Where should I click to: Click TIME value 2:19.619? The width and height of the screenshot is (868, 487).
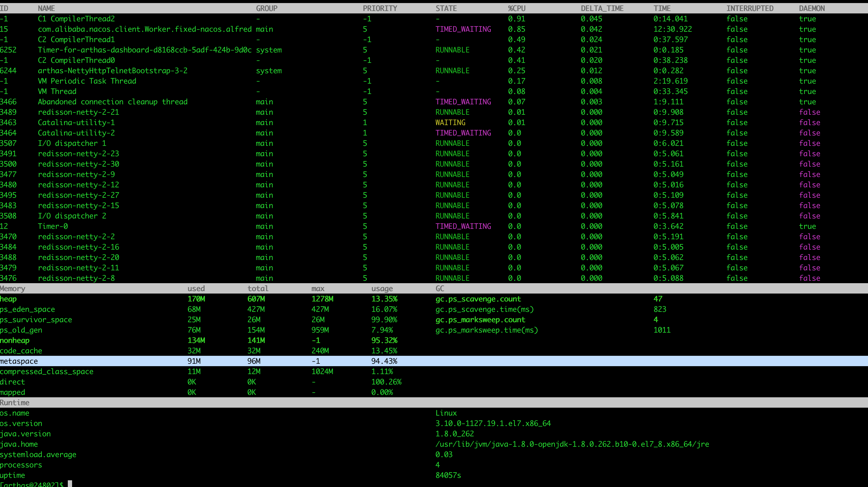pos(670,81)
